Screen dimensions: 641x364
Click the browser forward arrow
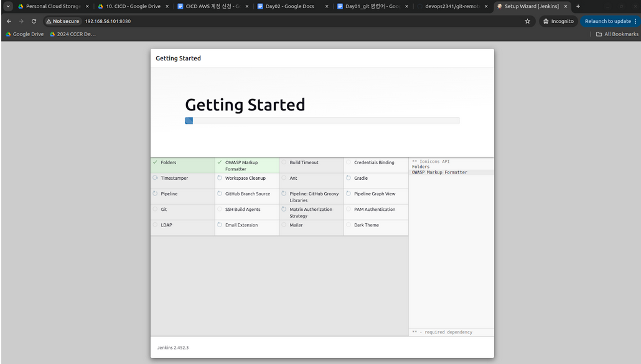click(21, 21)
